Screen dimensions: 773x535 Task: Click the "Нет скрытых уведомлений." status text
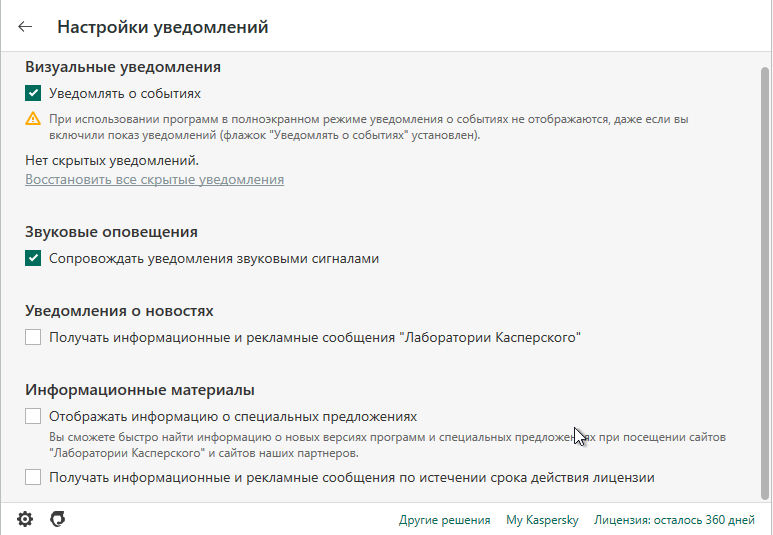pyautogui.click(x=112, y=159)
